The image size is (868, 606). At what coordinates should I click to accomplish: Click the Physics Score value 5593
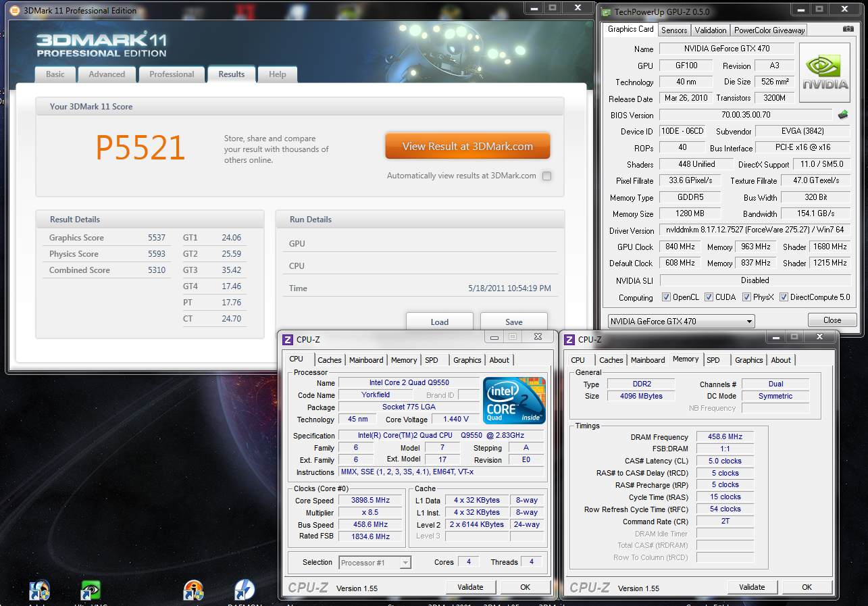[157, 254]
